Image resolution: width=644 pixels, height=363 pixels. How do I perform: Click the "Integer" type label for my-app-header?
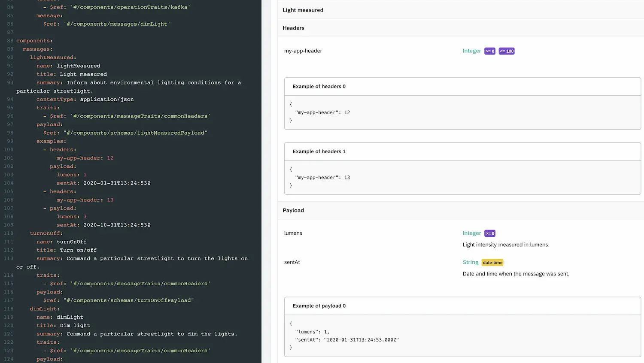coord(471,51)
